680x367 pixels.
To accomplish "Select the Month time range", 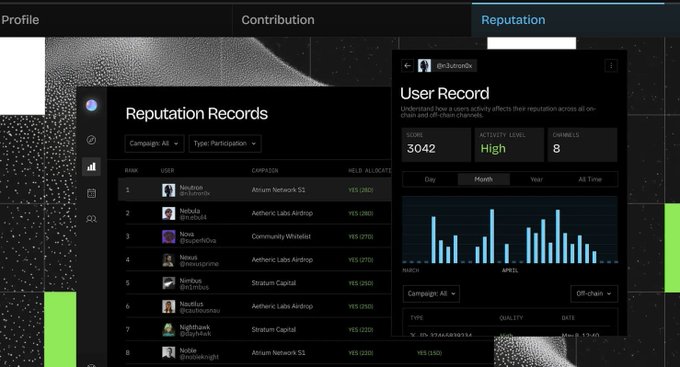I will [x=483, y=179].
